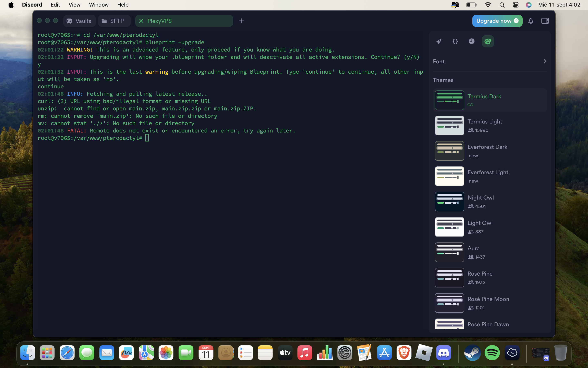Select the PlexyVPS terminal tab
This screenshot has height=368, width=588.
184,21
